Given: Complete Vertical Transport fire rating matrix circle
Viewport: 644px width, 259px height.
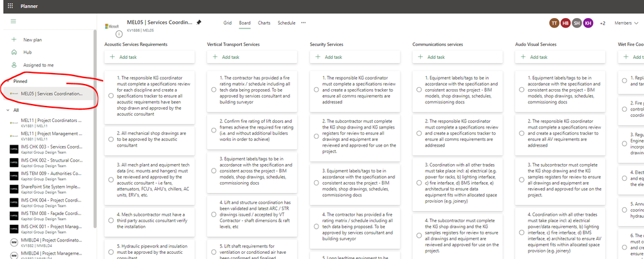Looking at the screenshot, I should point(213,90).
